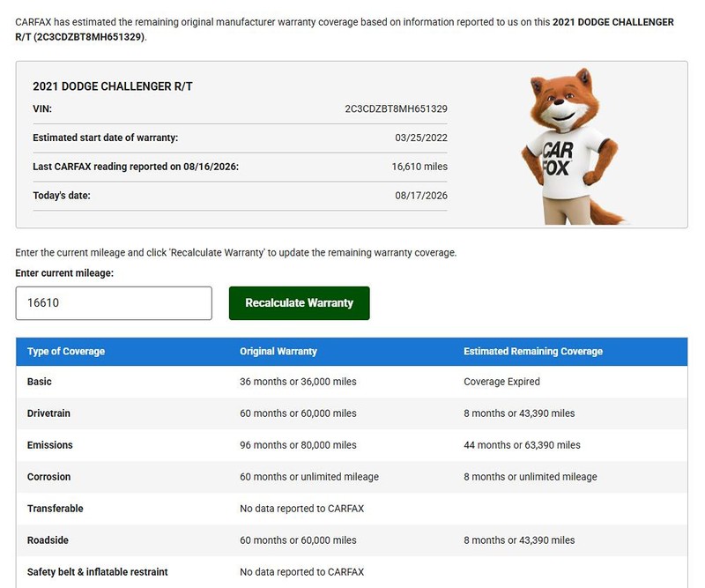Click the Original Warranty column header
The width and height of the screenshot is (705, 588).
[278, 352]
